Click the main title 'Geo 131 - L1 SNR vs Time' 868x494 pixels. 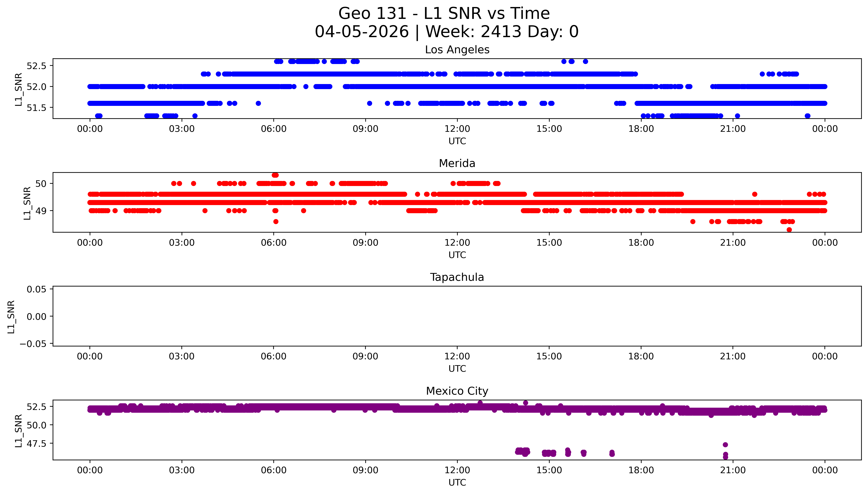click(444, 14)
